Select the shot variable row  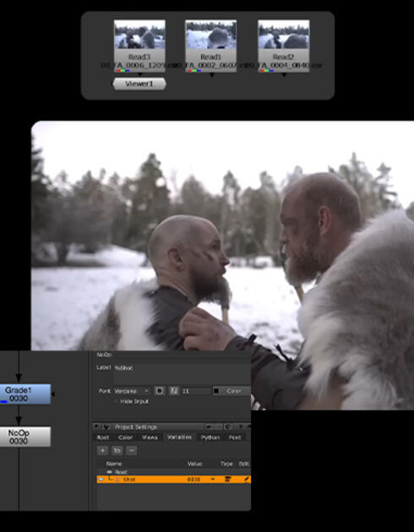point(174,480)
